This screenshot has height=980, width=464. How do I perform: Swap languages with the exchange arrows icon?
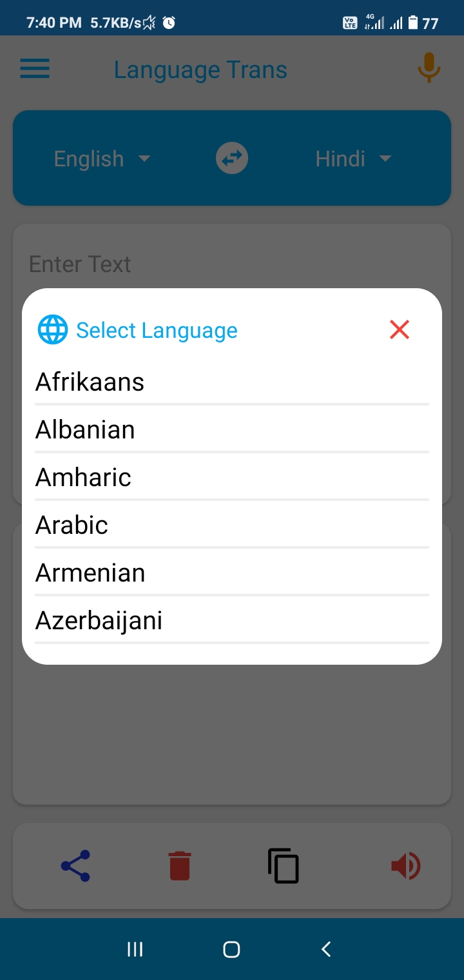(x=232, y=158)
